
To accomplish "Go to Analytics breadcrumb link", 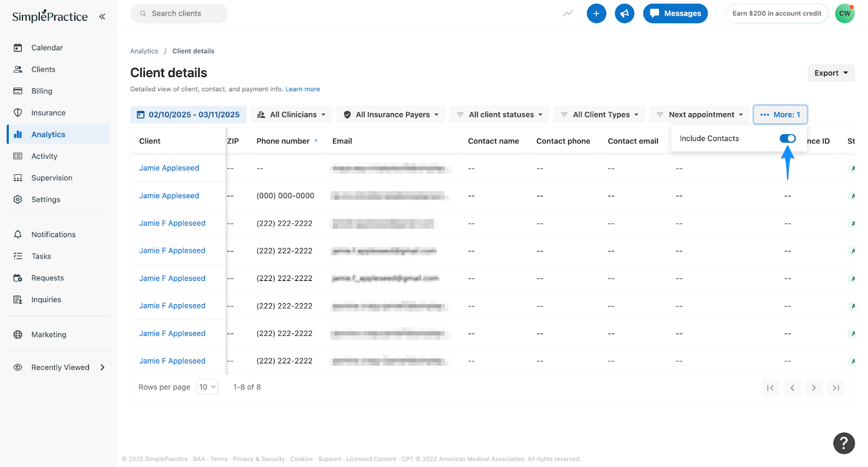I will pyautogui.click(x=144, y=51).
